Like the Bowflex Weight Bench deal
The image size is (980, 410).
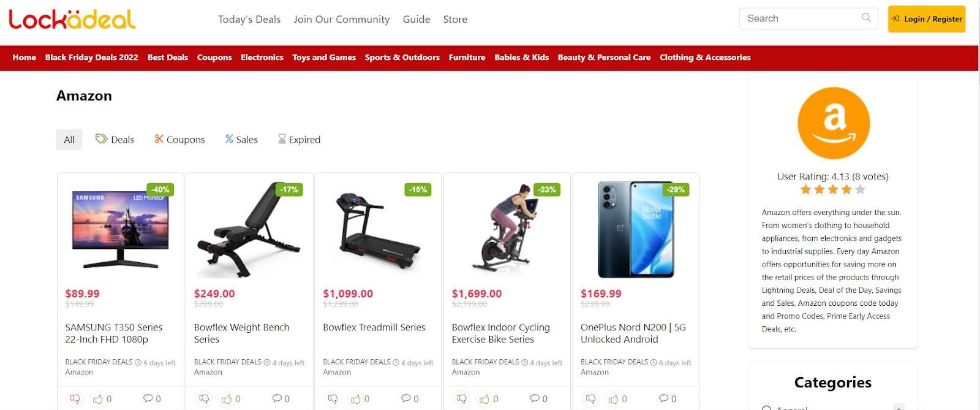227,399
